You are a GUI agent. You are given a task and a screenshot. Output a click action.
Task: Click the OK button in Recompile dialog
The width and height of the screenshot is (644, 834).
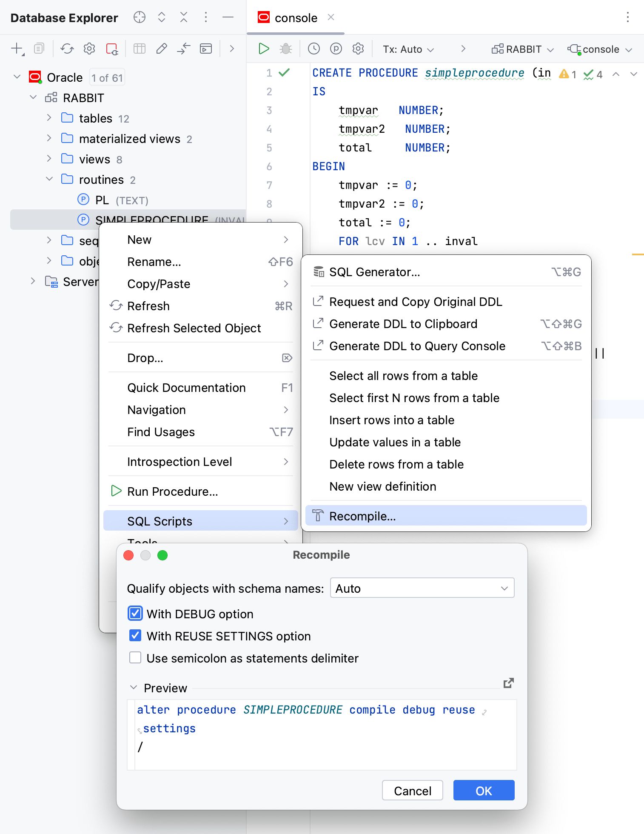[484, 791]
